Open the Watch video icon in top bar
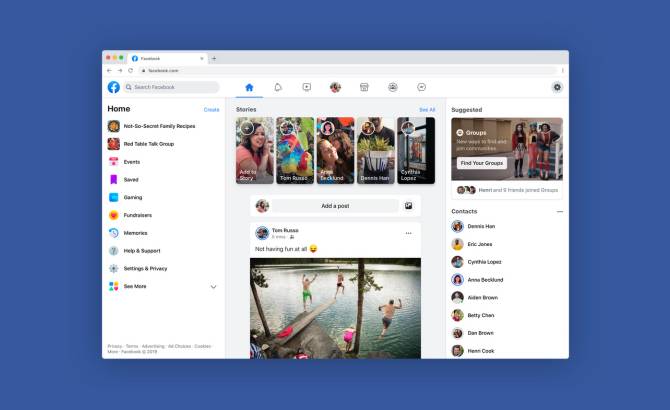 [x=307, y=87]
